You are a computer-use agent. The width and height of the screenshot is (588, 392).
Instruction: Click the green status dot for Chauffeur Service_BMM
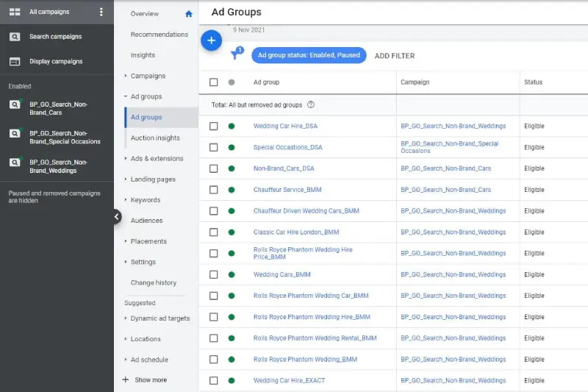click(232, 190)
